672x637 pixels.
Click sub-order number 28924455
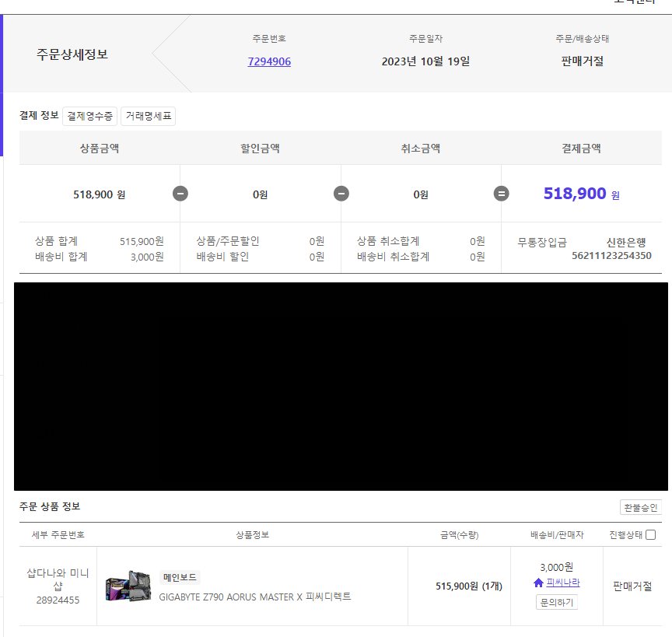point(57,598)
